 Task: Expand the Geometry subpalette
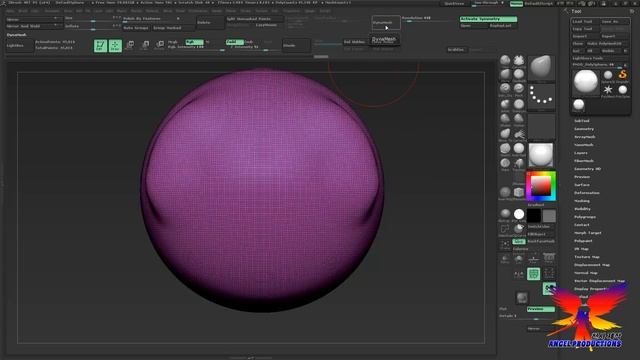(x=584, y=129)
